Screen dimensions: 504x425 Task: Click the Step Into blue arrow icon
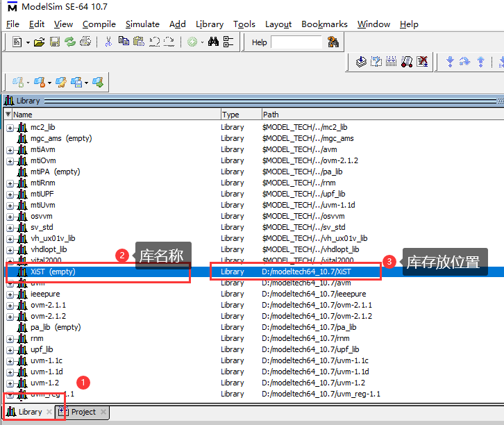coord(450,61)
